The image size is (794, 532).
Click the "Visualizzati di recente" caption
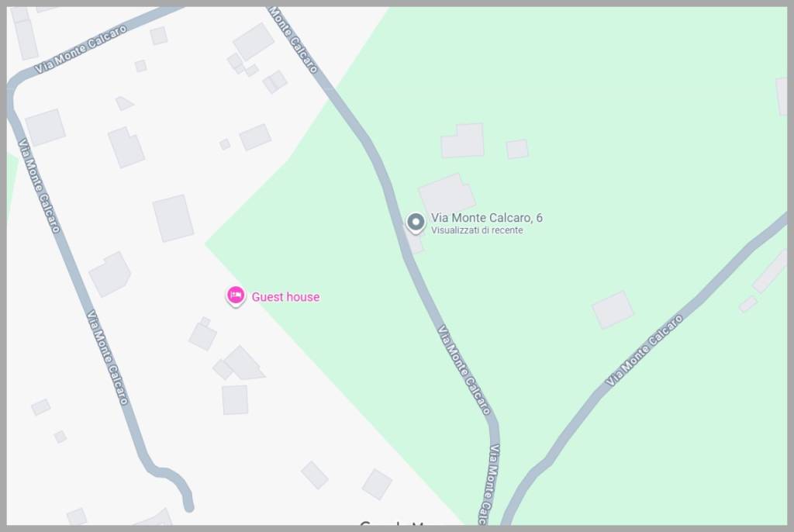477,230
